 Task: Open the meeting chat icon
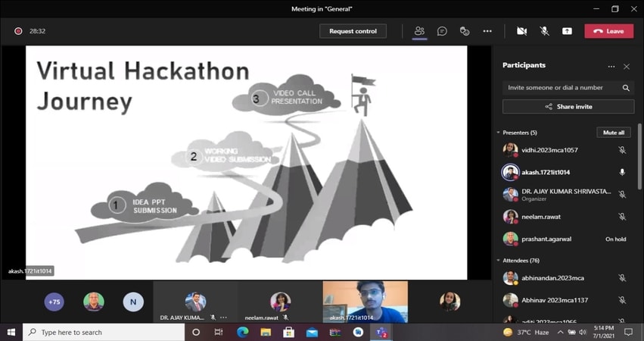[x=442, y=31]
